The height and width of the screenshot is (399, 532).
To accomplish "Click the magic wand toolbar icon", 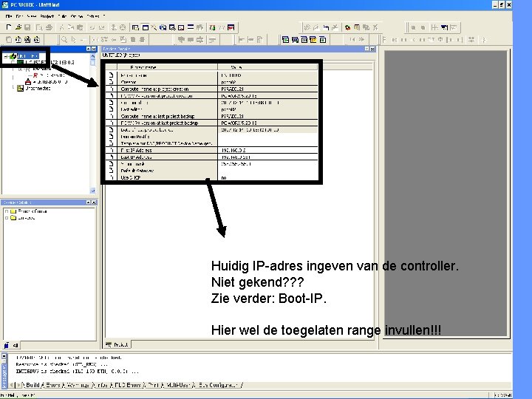I will tap(154, 27).
